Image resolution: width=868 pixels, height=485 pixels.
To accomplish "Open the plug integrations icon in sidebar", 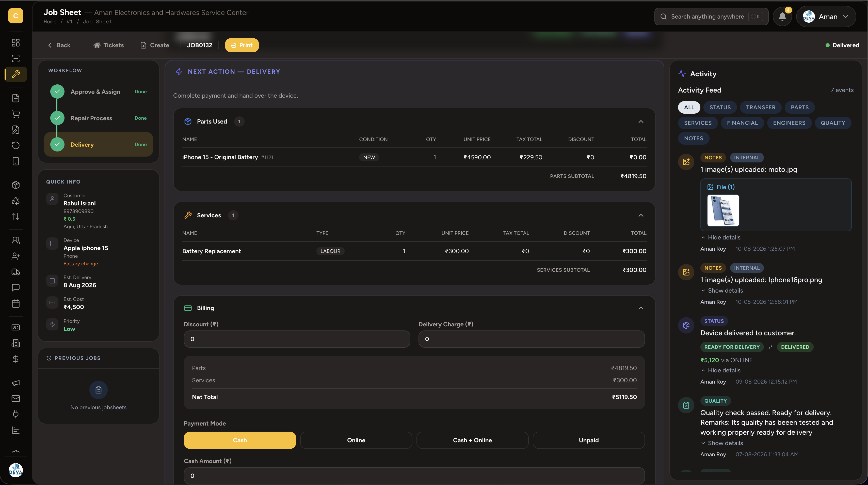I will tap(15, 414).
